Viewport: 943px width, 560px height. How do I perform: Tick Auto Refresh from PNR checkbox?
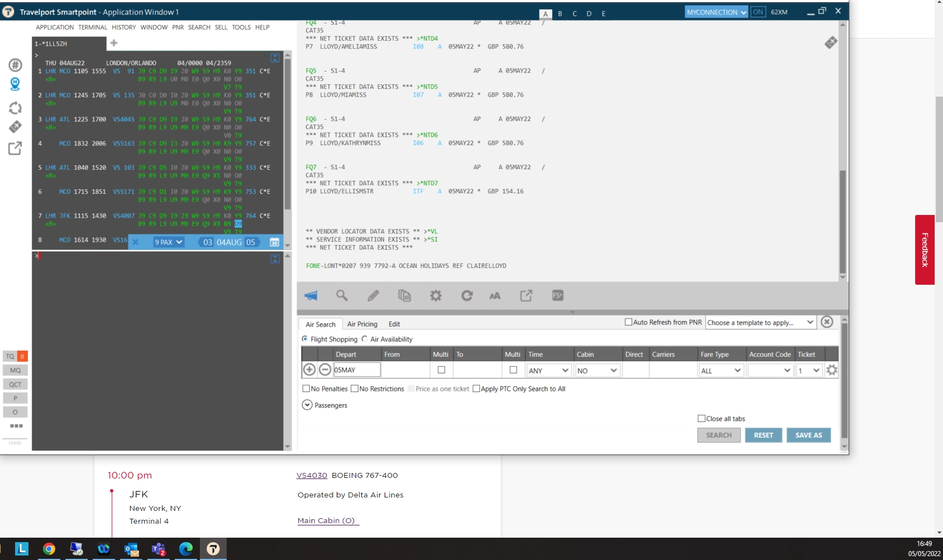click(x=628, y=322)
